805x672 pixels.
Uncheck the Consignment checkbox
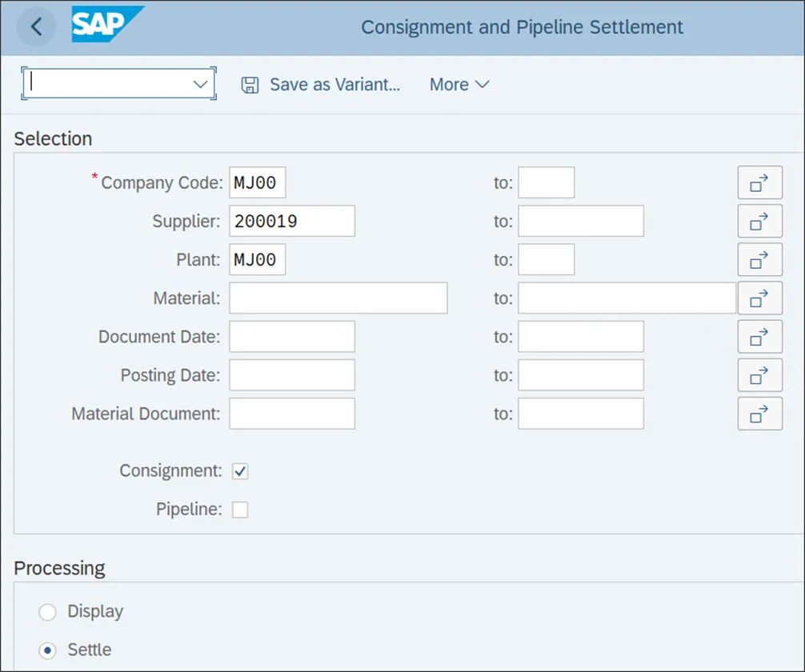pos(240,471)
